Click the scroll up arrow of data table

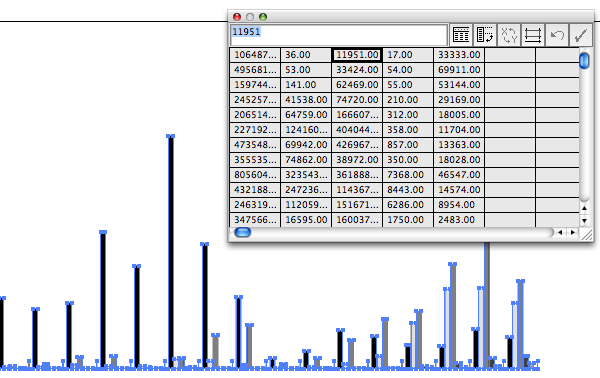(584, 209)
